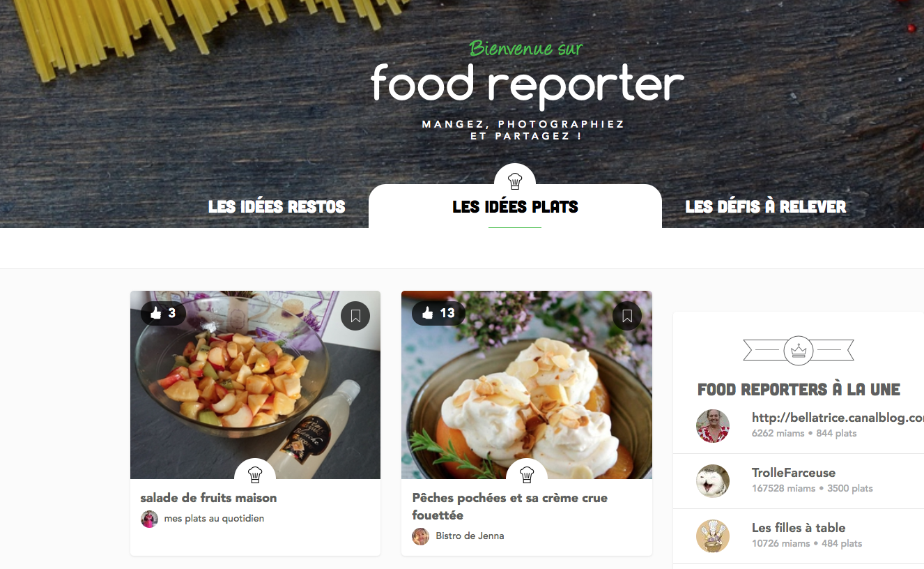Visit mes plats au quotidien profile
This screenshot has width=924, height=569.
point(214,519)
